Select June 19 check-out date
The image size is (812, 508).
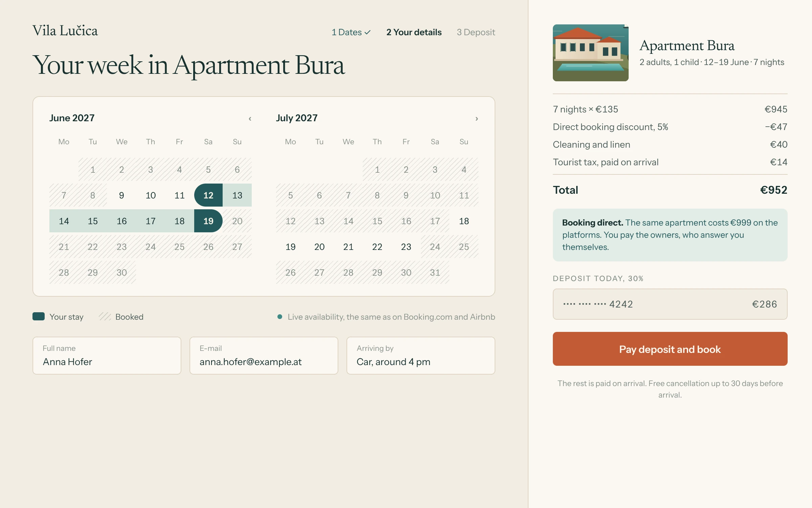[x=208, y=221]
